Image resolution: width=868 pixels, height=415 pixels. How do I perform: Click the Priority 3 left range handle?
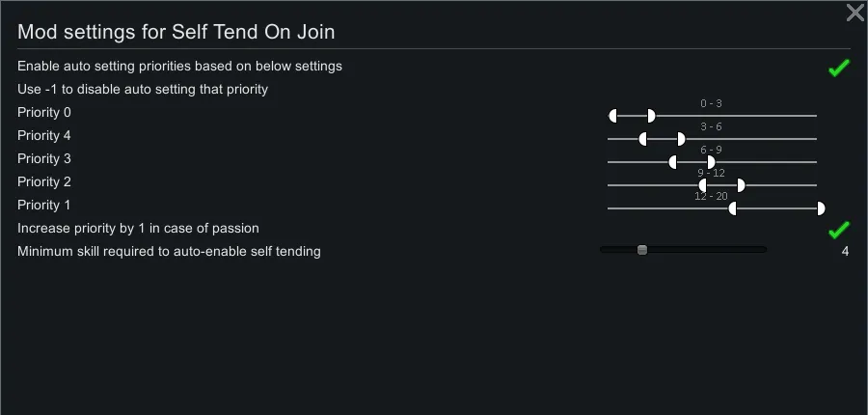[674, 162]
